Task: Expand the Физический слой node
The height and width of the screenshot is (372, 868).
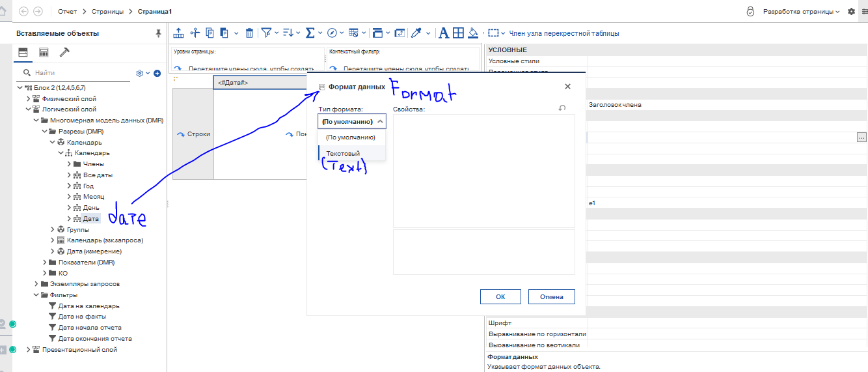Action: pyautogui.click(x=28, y=98)
